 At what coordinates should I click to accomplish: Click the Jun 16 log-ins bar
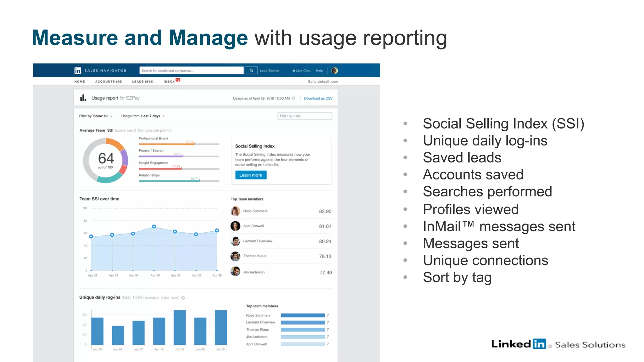pos(118,336)
